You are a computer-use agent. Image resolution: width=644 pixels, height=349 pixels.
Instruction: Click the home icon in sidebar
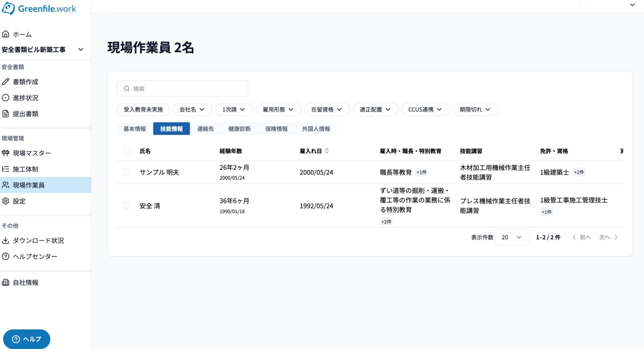[6, 34]
